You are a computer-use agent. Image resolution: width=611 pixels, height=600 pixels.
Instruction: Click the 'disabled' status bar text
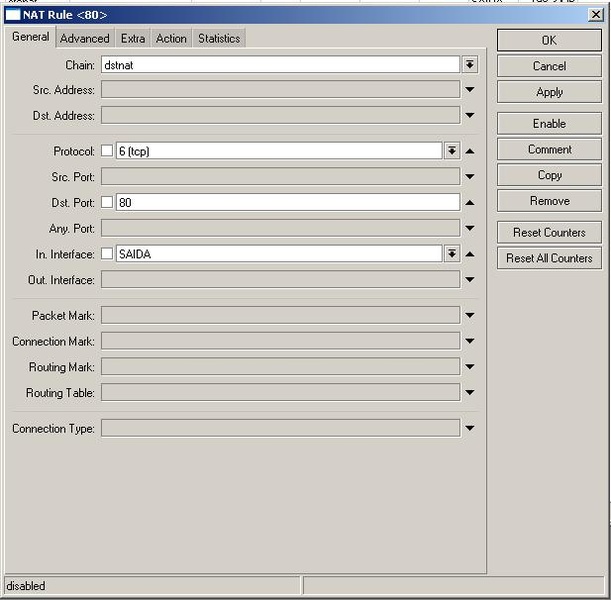[x=26, y=586]
